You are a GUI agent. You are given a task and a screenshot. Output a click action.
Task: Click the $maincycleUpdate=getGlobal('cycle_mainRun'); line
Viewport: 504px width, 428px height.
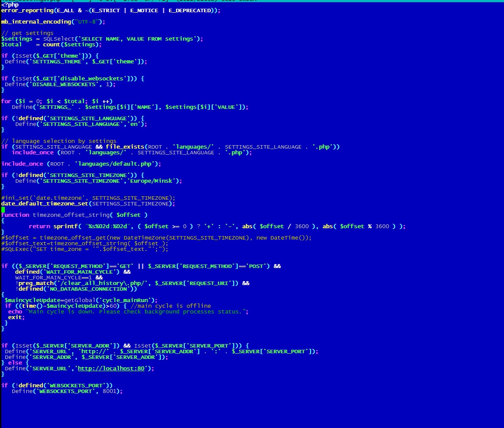[81, 301]
